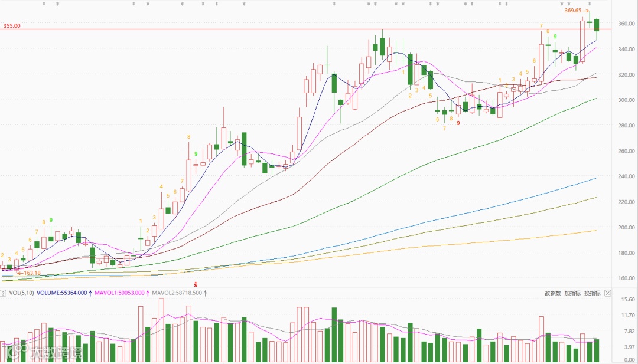This screenshot has height=364, width=638.
Task: Click the VOLUME:55364.000 value
Action: click(x=62, y=293)
